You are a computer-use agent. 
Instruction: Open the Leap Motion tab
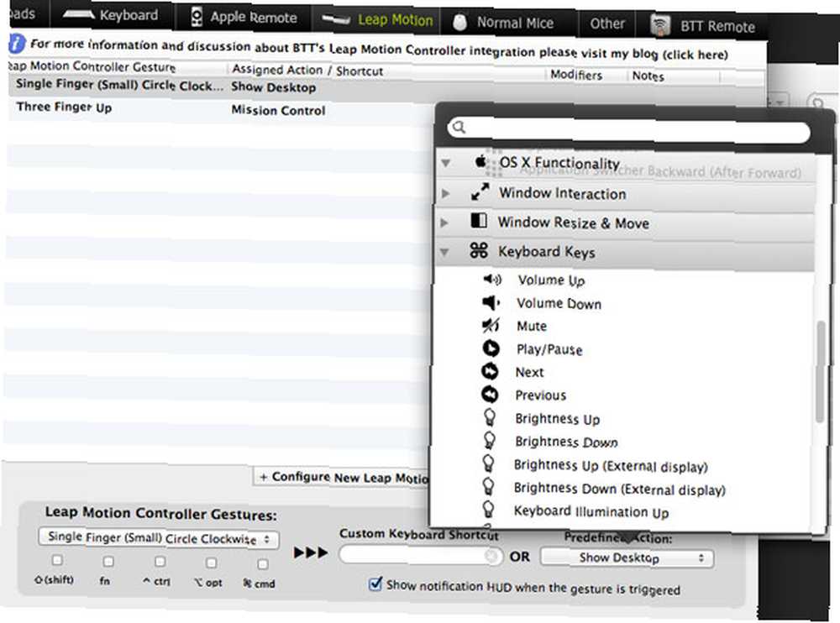[x=376, y=20]
